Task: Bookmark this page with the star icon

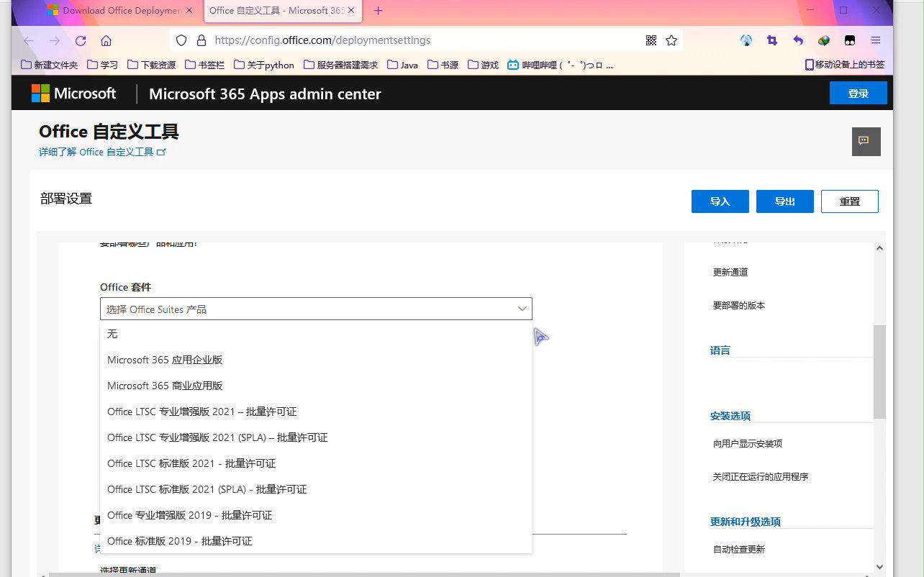Action: [x=671, y=40]
